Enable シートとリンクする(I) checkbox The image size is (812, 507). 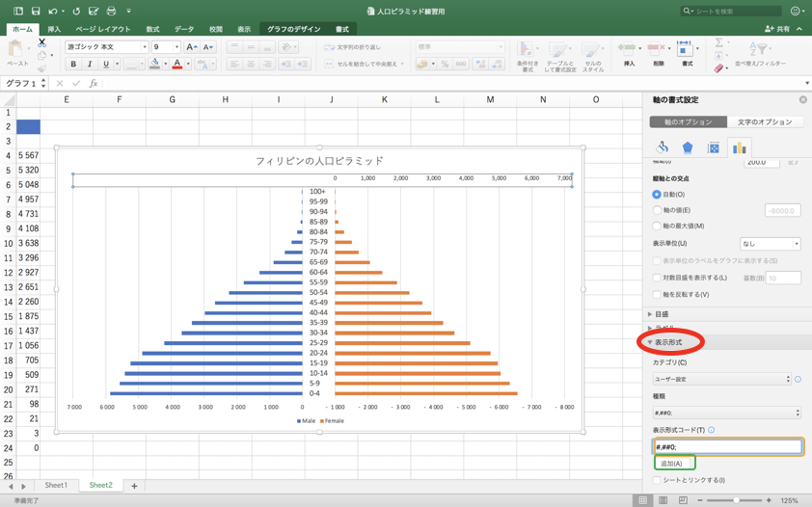pos(657,480)
